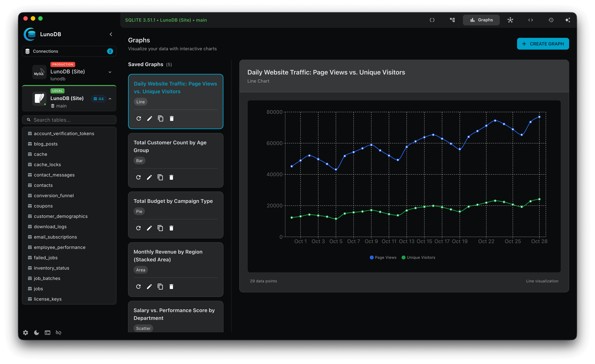Screen dimensions: 595x364
Task: Edit the Monthly Revenue by Region graph
Action: (x=149, y=287)
